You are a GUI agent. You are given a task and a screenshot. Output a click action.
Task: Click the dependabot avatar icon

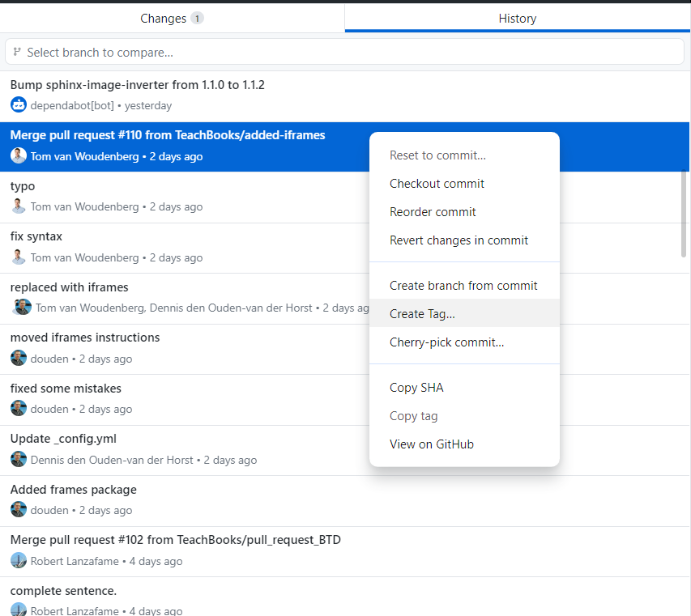pos(19,105)
